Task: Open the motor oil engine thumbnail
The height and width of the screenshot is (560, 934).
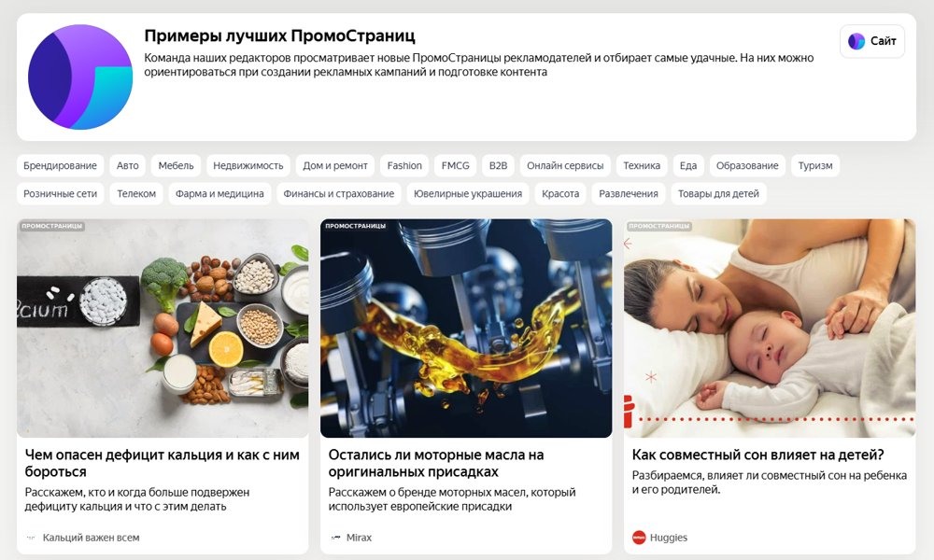Action: click(466, 328)
